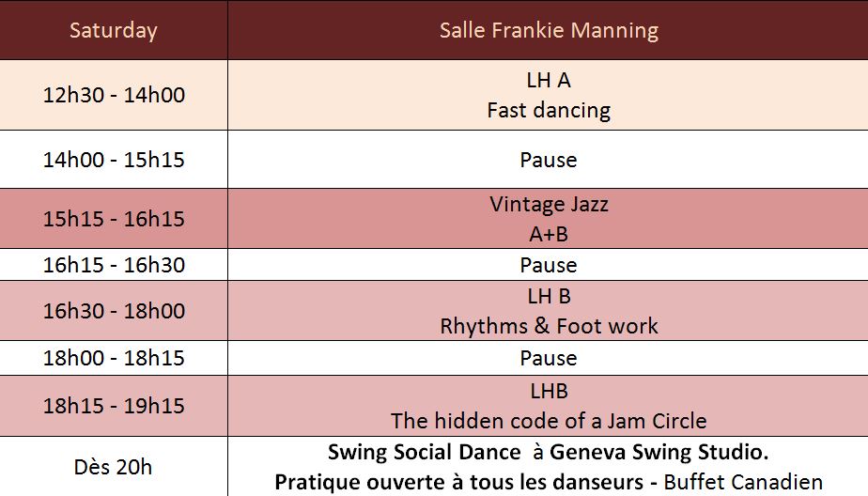Click the Dès 20h time cell

114,467
